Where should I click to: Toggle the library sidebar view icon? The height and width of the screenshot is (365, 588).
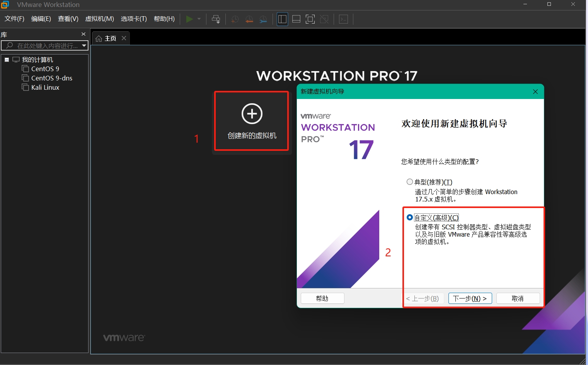[x=283, y=19]
